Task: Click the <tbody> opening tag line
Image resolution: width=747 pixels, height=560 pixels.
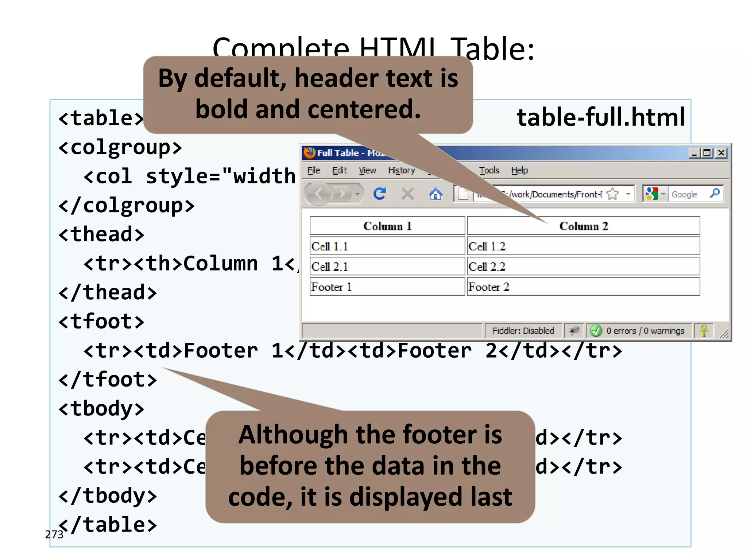Action: pyautogui.click(x=101, y=408)
